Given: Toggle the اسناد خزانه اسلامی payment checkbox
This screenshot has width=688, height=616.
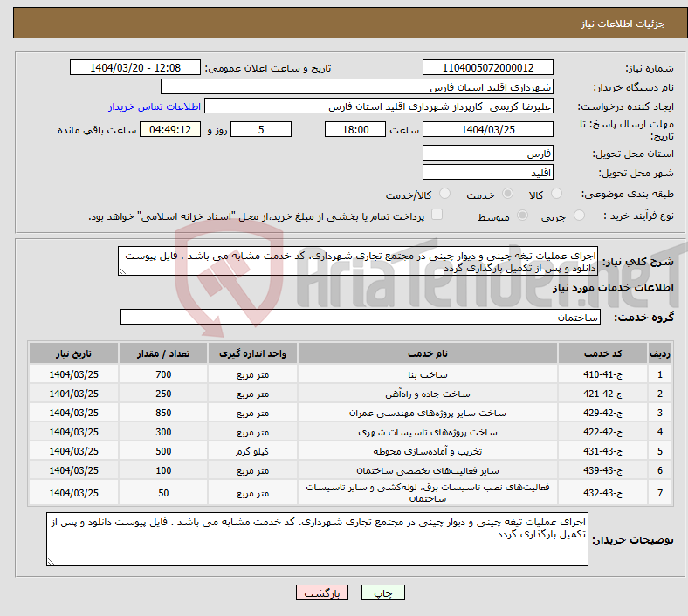Looking at the screenshot, I should click(437, 215).
